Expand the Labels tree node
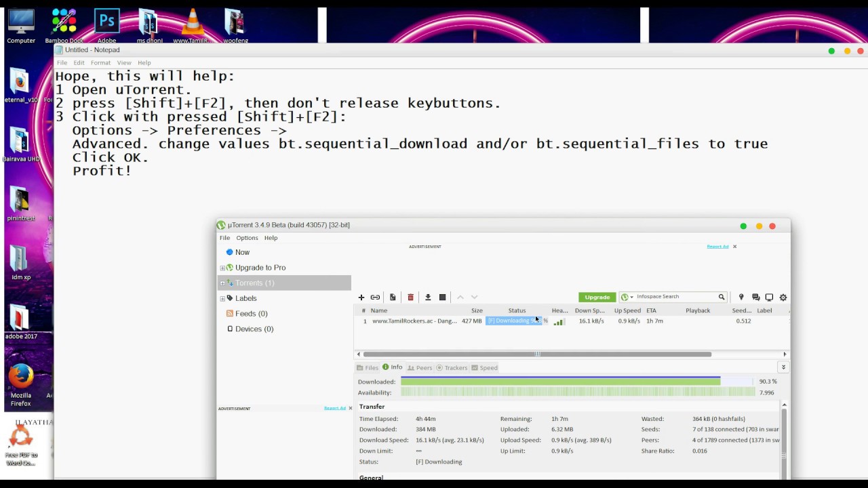868x488 pixels. [x=222, y=298]
